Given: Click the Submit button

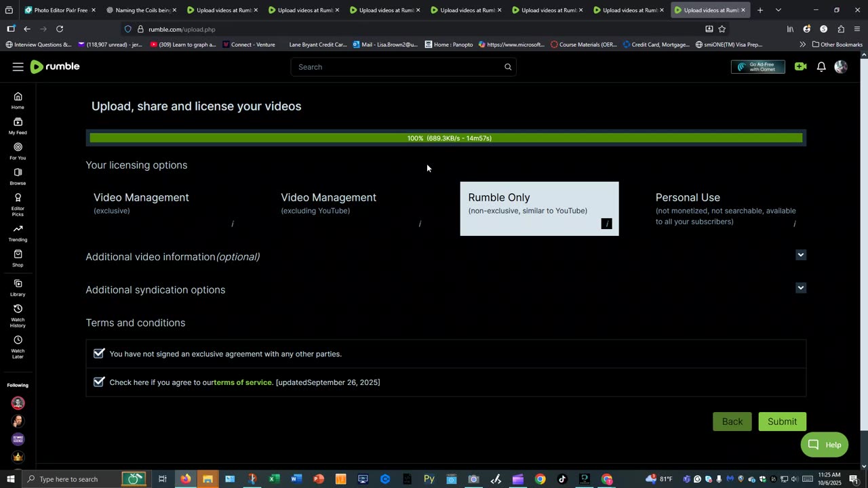Looking at the screenshot, I should (x=782, y=422).
